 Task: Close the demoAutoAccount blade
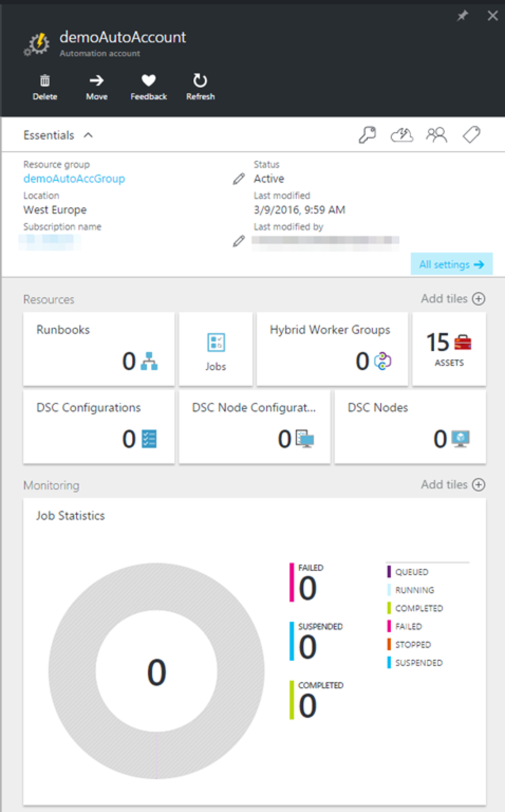[x=492, y=16]
